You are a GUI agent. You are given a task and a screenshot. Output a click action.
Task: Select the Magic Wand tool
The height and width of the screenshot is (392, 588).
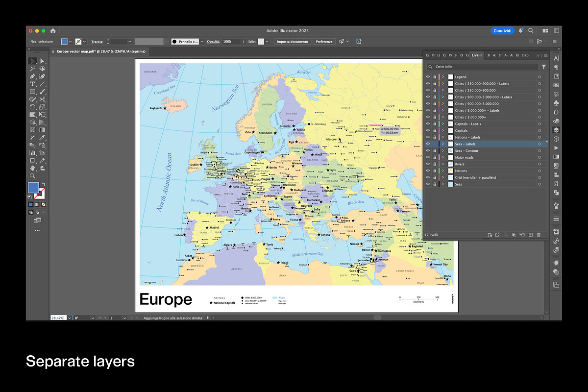[32, 69]
